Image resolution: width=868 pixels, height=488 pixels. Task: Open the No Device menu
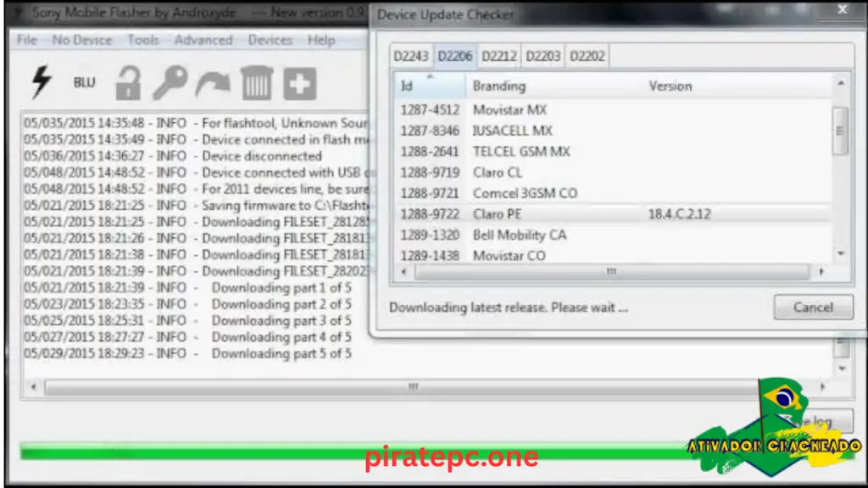pyautogui.click(x=82, y=40)
